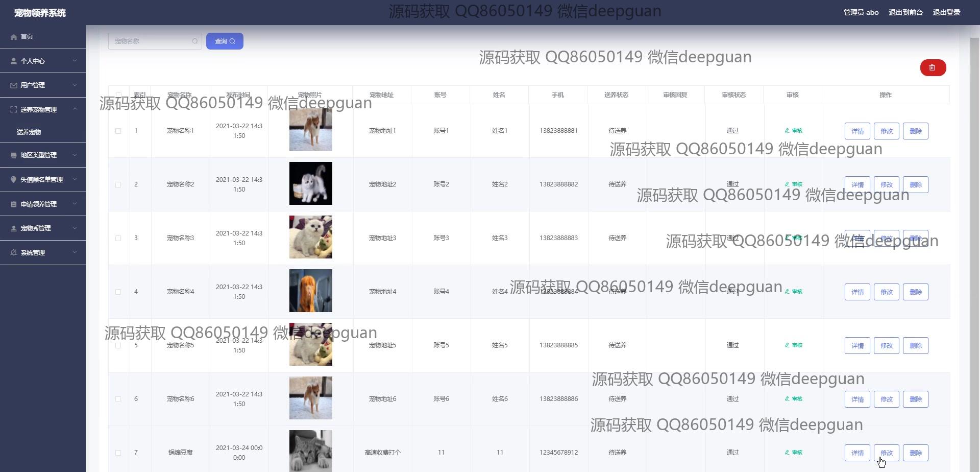Click the red trash bulk-delete button
The width and height of the screenshot is (980, 472).
tap(933, 67)
